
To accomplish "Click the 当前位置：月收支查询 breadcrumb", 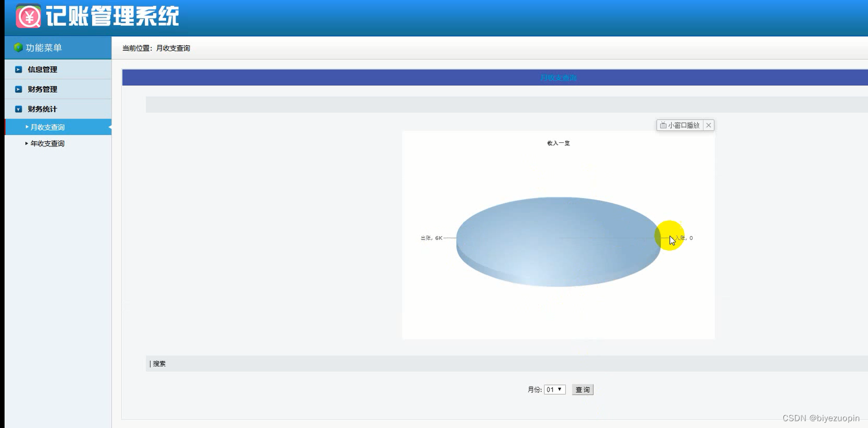I will (157, 48).
